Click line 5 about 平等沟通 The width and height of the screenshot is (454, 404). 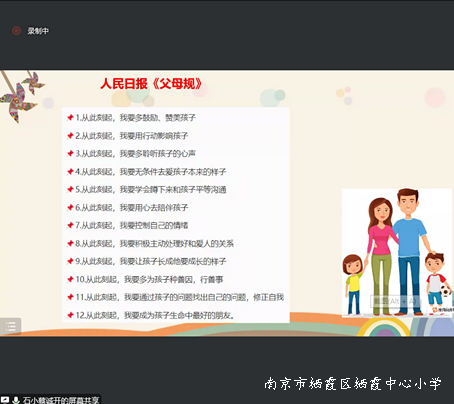click(151, 190)
